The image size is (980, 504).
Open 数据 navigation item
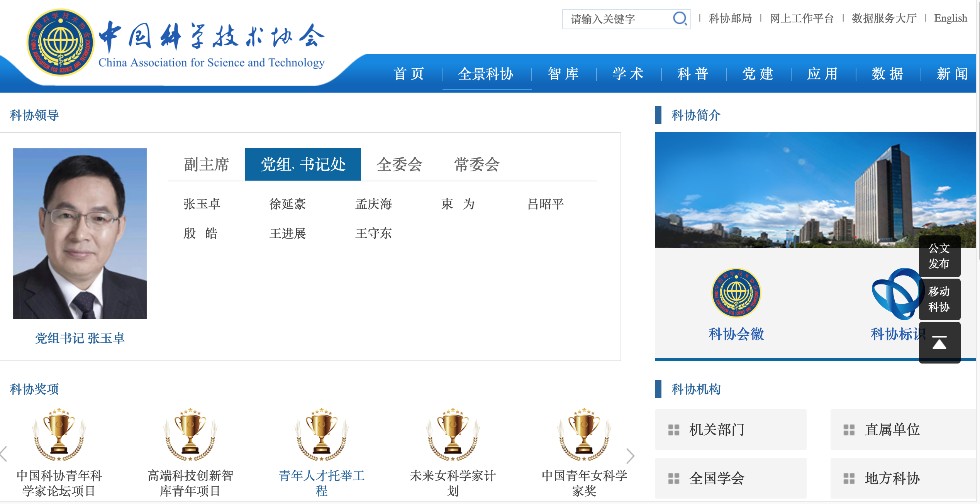(888, 74)
